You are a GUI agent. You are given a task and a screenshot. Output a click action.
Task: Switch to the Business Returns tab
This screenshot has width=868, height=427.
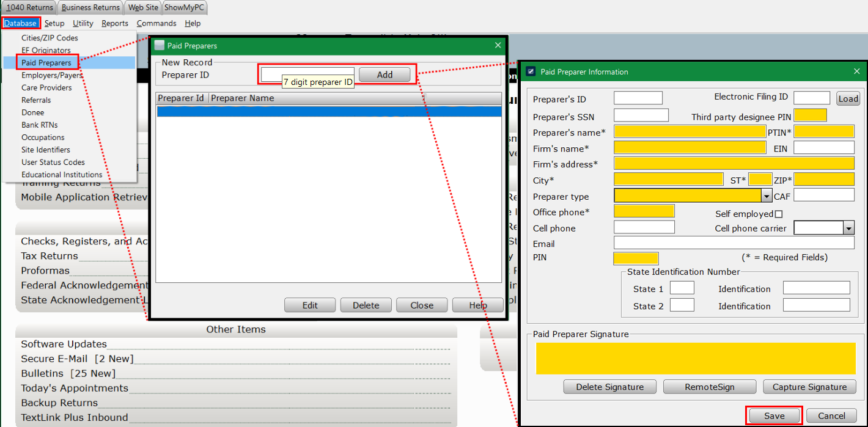click(x=91, y=7)
